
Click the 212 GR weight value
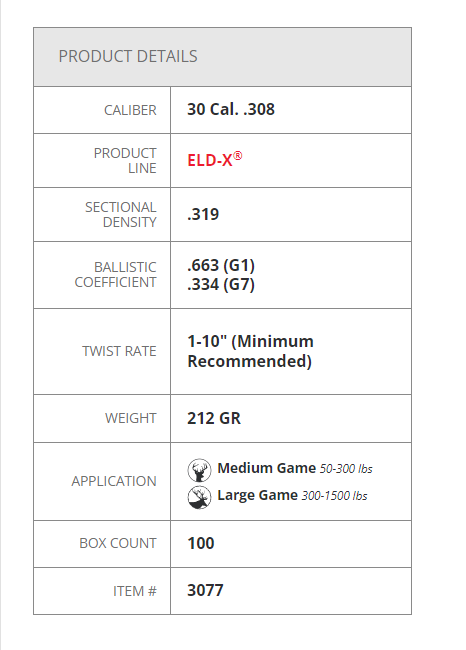pos(214,418)
